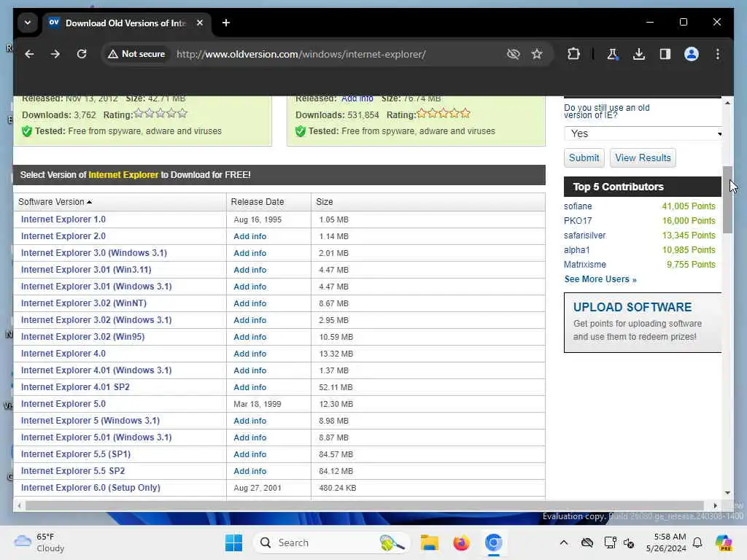This screenshot has width=747, height=560.
Task: Open the Upload Software banner
Action: (x=643, y=322)
